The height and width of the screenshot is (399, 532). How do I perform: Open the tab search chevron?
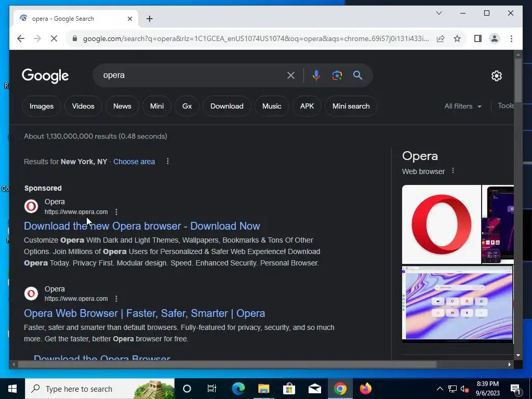(x=438, y=13)
